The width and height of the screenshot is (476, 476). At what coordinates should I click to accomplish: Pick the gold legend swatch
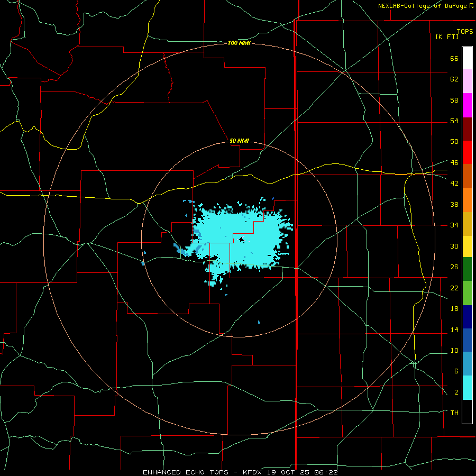pyautogui.click(x=467, y=224)
